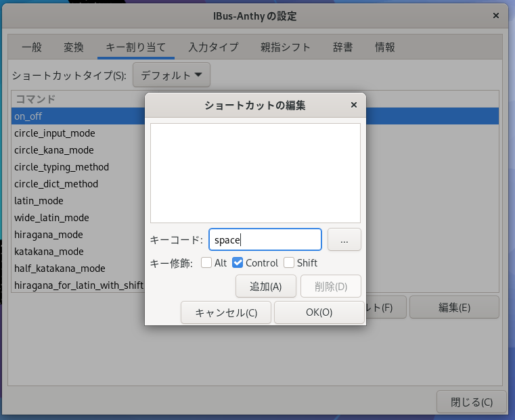Switch to the 変換 tab

pos(74,47)
